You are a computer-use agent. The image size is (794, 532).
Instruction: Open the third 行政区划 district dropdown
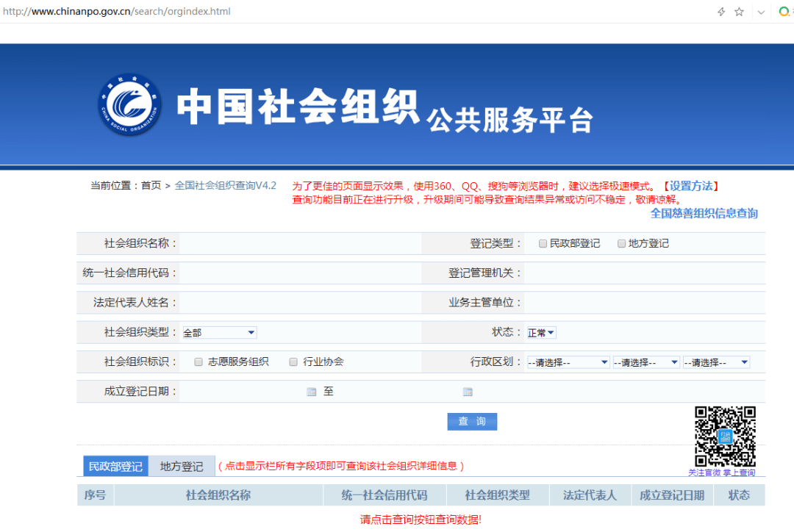716,362
